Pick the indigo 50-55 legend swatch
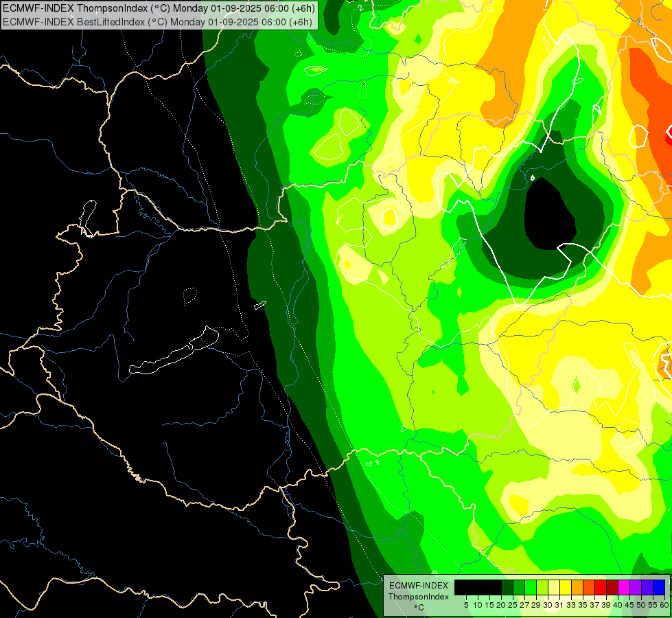The width and height of the screenshot is (672, 618). coord(647,587)
